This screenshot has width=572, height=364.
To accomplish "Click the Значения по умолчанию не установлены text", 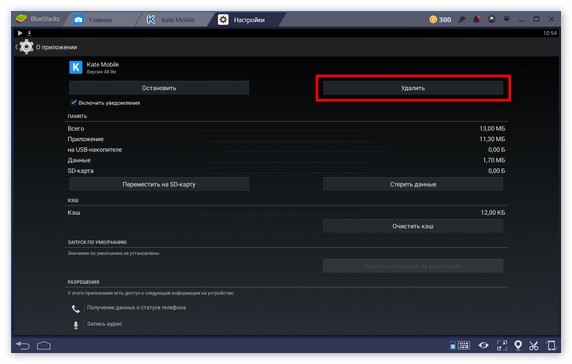I will coord(114,253).
